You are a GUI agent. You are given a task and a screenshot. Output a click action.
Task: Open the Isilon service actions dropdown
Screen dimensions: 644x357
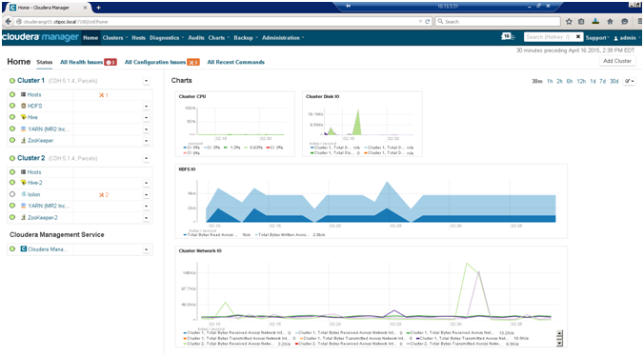coord(146,195)
